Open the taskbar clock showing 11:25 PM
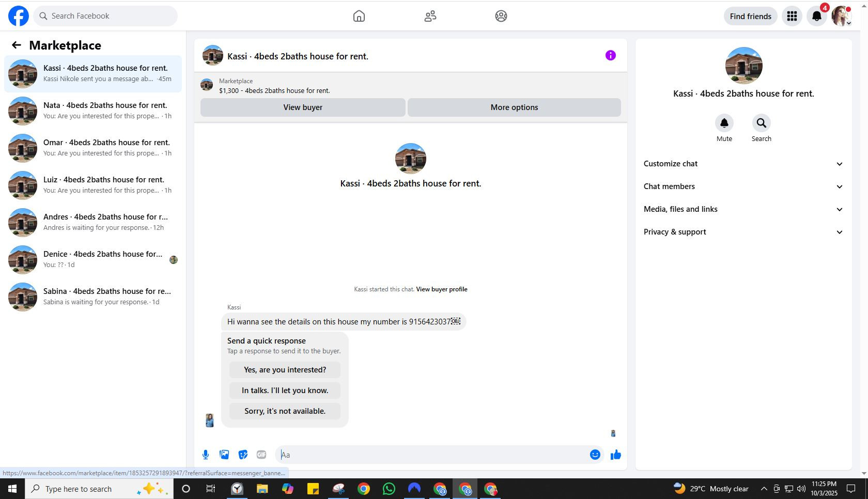 (824, 489)
